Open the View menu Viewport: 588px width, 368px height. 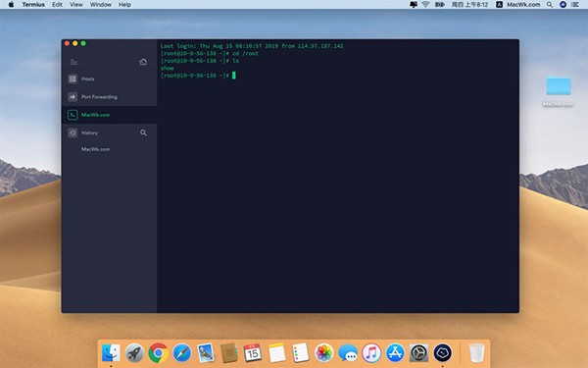(x=76, y=5)
